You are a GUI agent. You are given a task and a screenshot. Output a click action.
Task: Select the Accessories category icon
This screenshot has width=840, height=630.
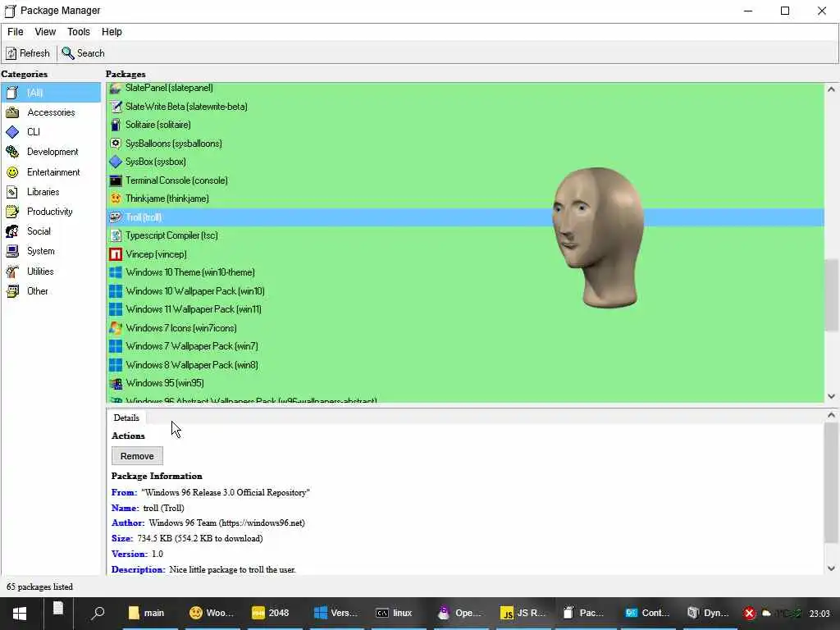coord(12,112)
